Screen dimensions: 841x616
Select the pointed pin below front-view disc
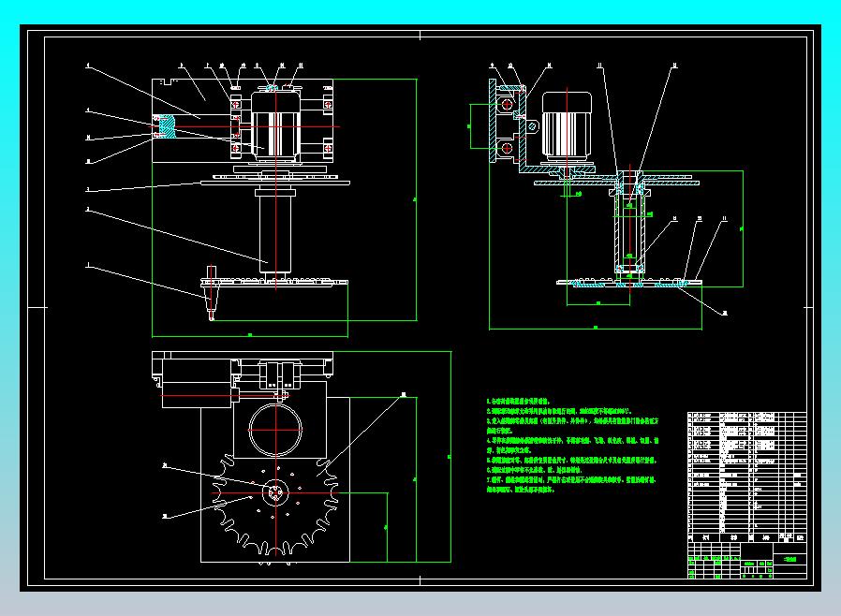[x=212, y=292]
